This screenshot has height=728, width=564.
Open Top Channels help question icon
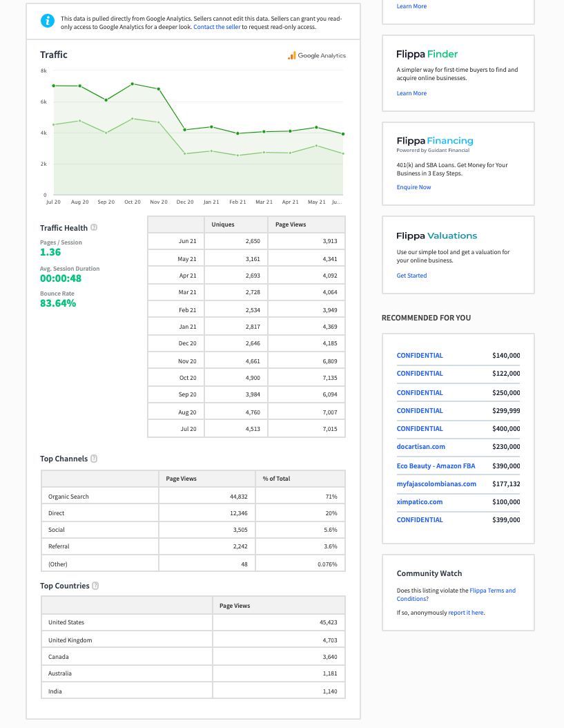pos(94,459)
